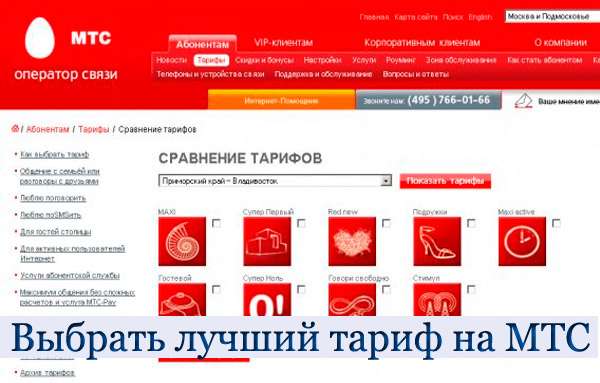
Task: Open the Вопросы и ответы menu item
Action: pos(416,74)
